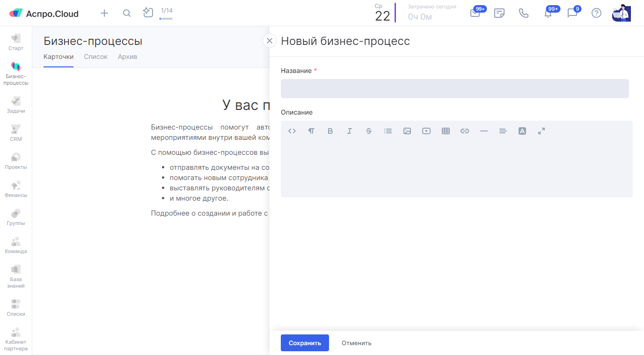Expand the editor to fullscreen
This screenshot has width=644, height=355.
(x=542, y=131)
